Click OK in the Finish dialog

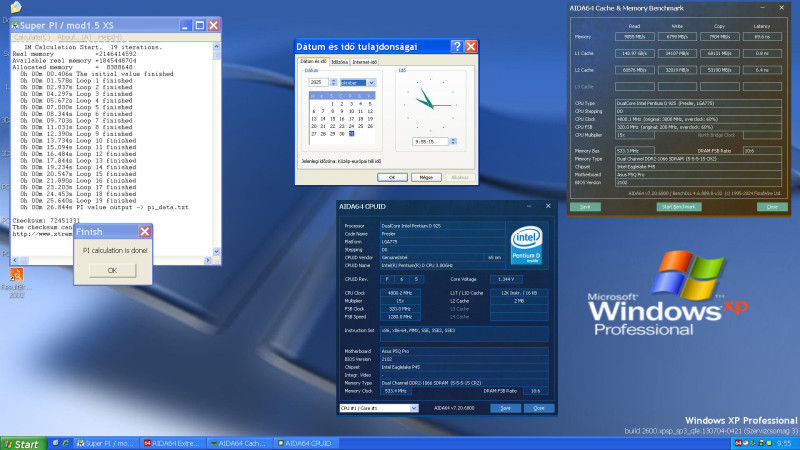(x=112, y=270)
